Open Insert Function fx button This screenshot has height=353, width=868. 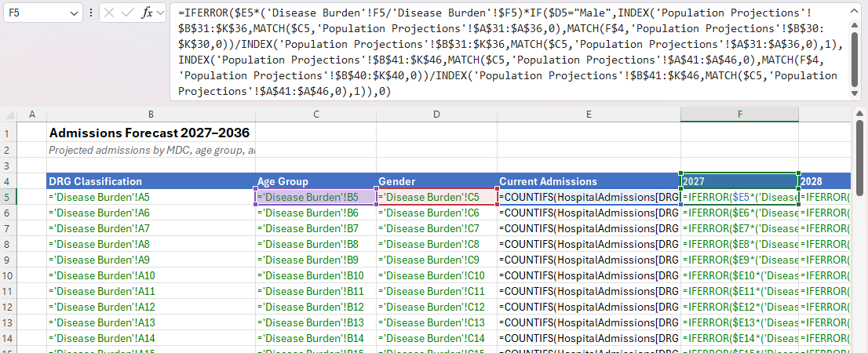click(x=147, y=13)
